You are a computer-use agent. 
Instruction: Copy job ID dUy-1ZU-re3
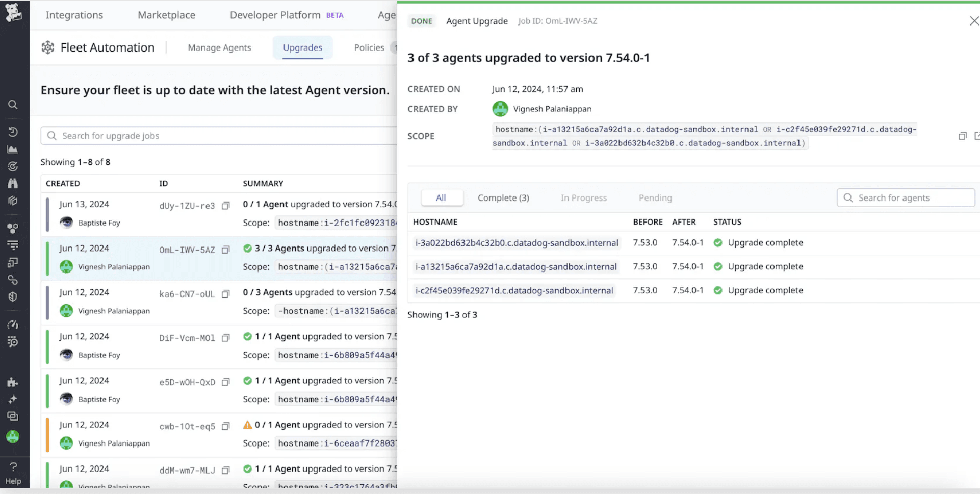(225, 206)
